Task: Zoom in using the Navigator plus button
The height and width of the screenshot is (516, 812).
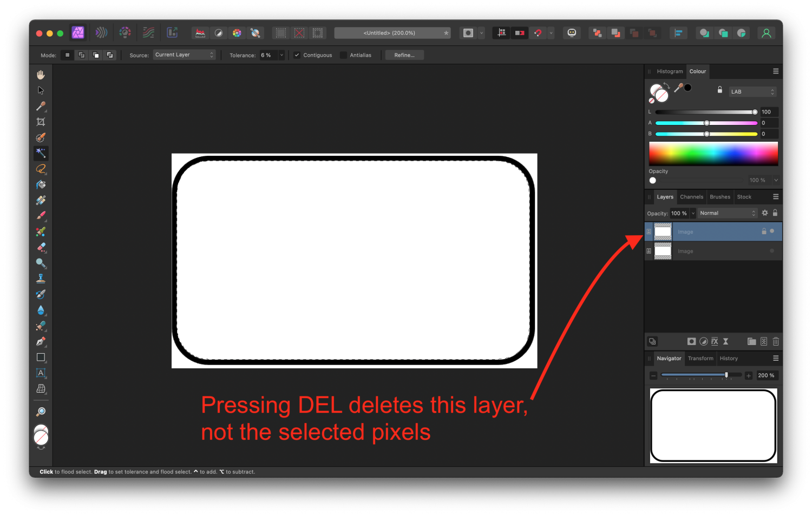Action: [749, 375]
